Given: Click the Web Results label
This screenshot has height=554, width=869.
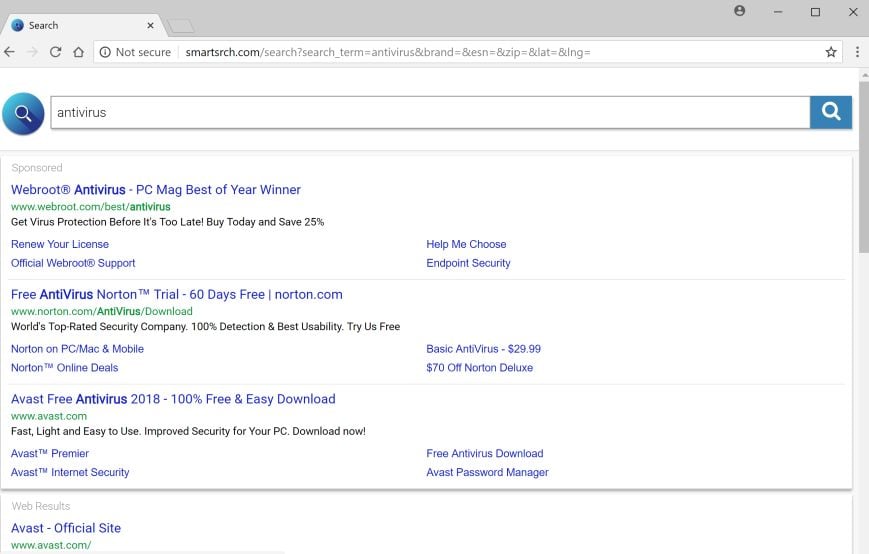Looking at the screenshot, I should coord(41,506).
